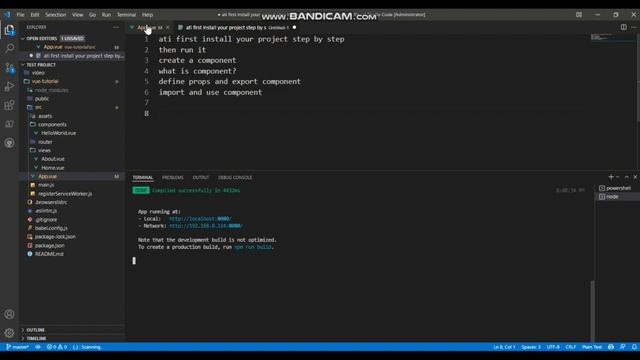Open the Search view in activity bar
This screenshot has height=360, width=640.
click(9, 48)
